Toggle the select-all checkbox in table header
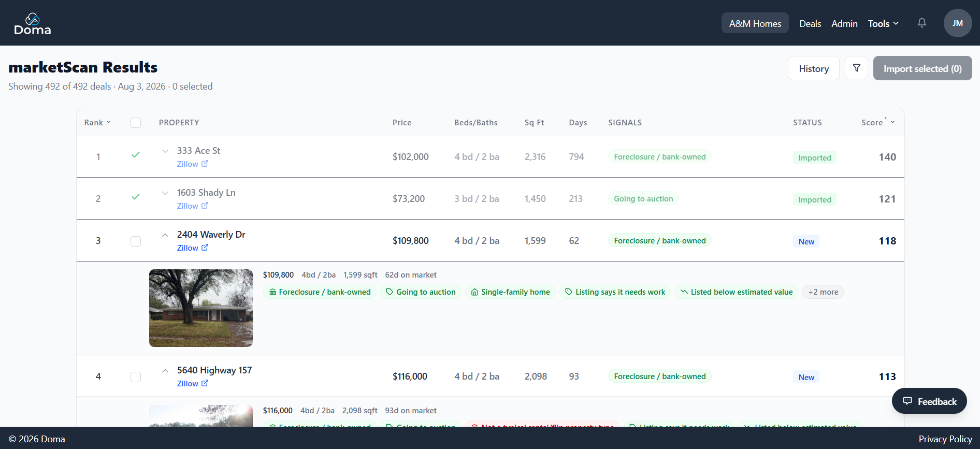980x449 pixels. click(136, 123)
